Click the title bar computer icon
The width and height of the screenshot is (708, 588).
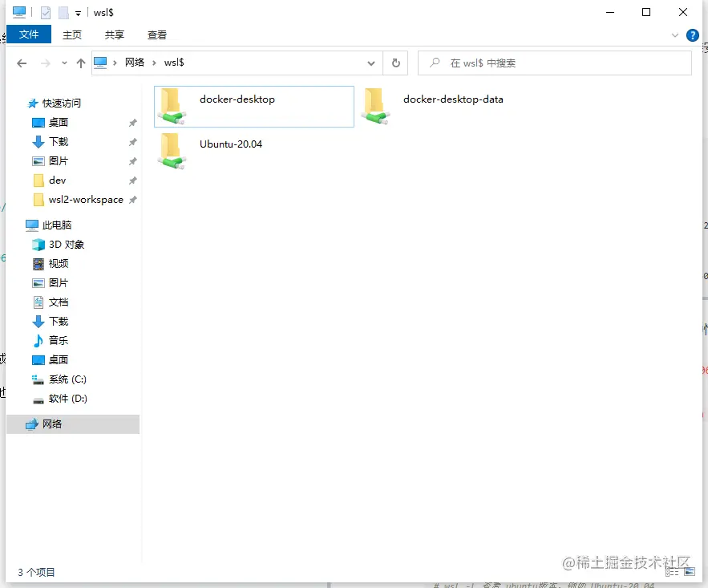(x=19, y=12)
